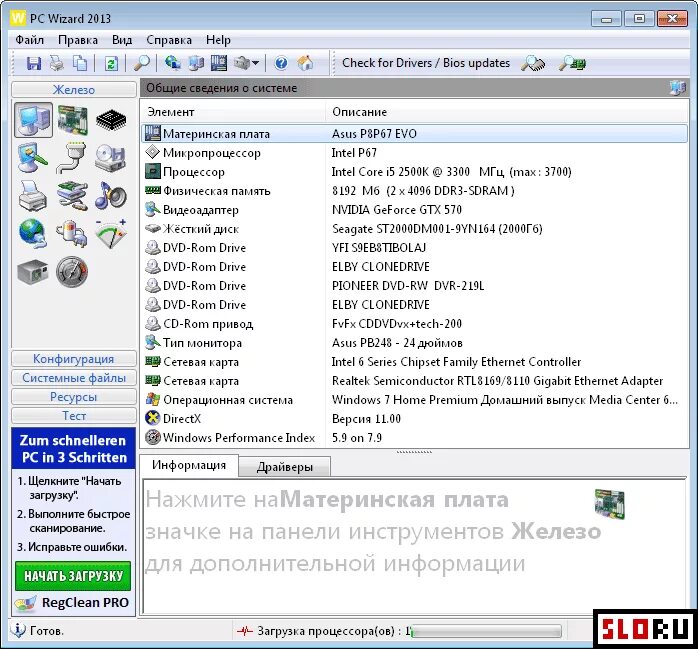This screenshot has height=649, width=698.
Task: Open the Файл menu
Action: click(29, 40)
